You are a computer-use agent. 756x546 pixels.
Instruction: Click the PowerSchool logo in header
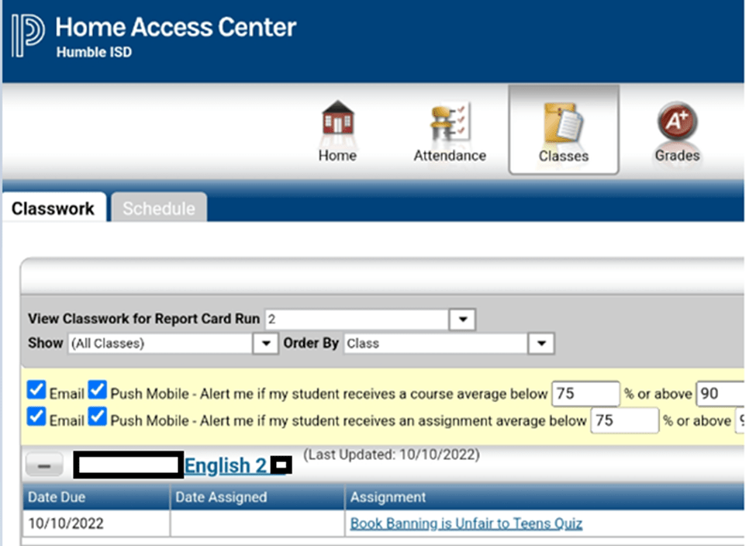click(x=28, y=38)
